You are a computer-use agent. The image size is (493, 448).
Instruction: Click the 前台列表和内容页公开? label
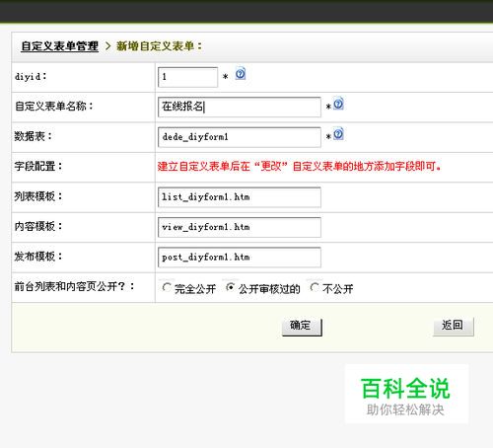74,286
